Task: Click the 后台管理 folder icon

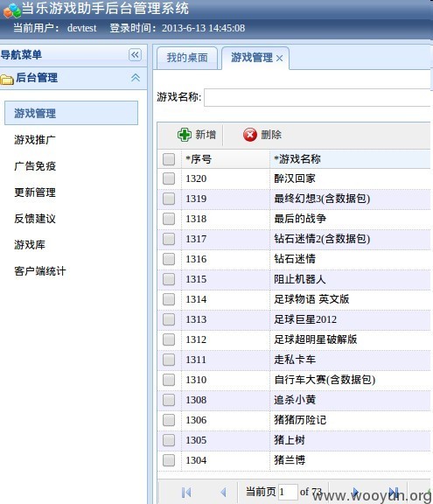Action: (7, 79)
